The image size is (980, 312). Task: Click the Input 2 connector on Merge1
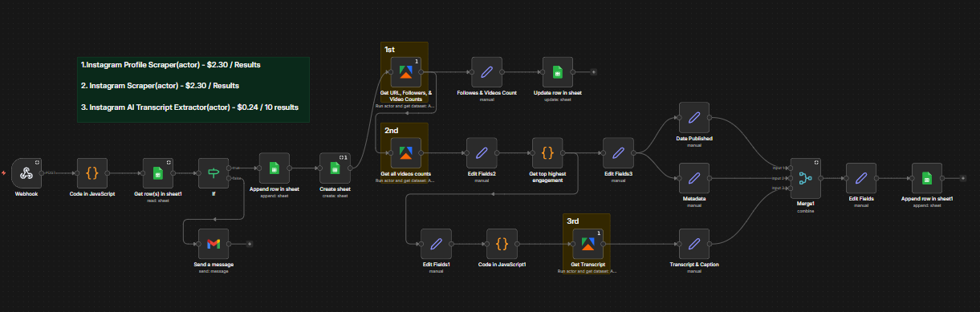[790, 177]
